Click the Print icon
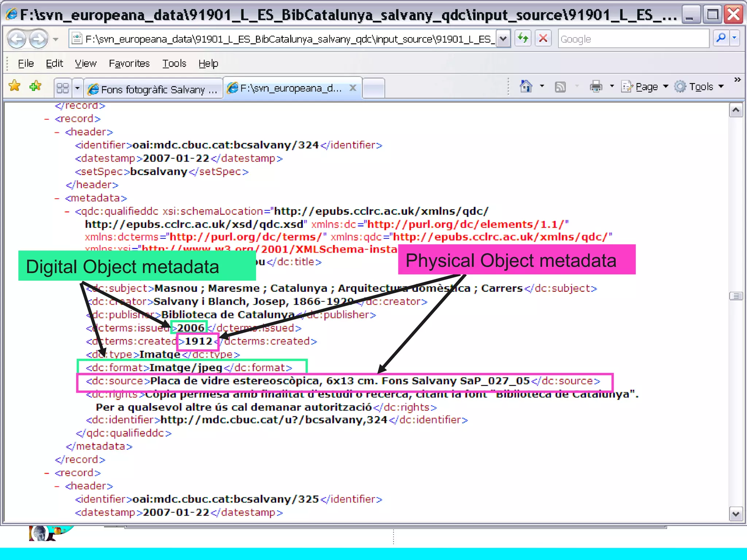 point(596,86)
